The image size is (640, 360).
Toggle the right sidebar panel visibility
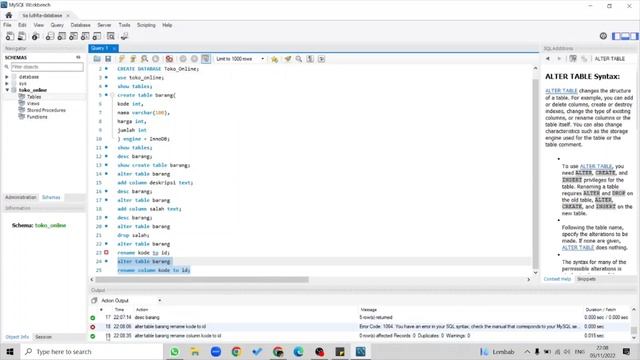coord(634,36)
